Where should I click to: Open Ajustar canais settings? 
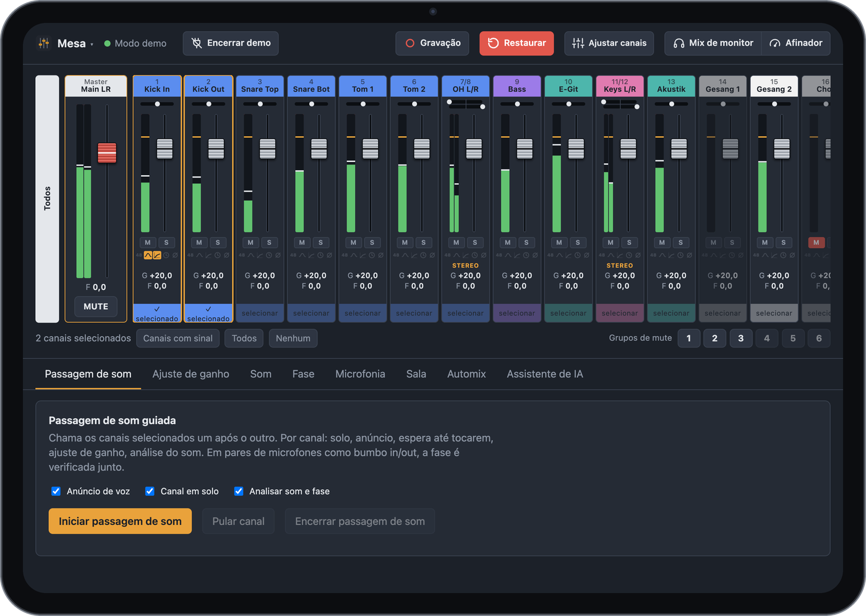(609, 43)
